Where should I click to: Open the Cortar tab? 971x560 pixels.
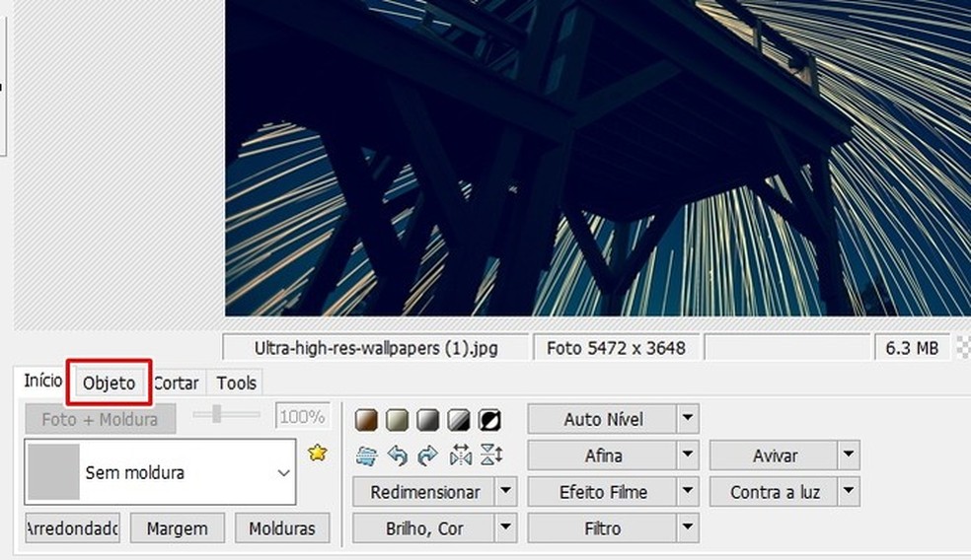176,383
